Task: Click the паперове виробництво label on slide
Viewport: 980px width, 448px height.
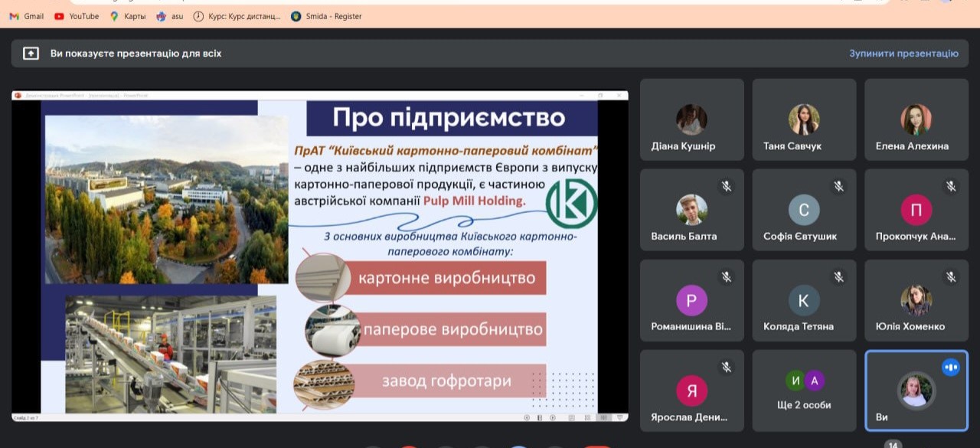Action: tap(453, 329)
